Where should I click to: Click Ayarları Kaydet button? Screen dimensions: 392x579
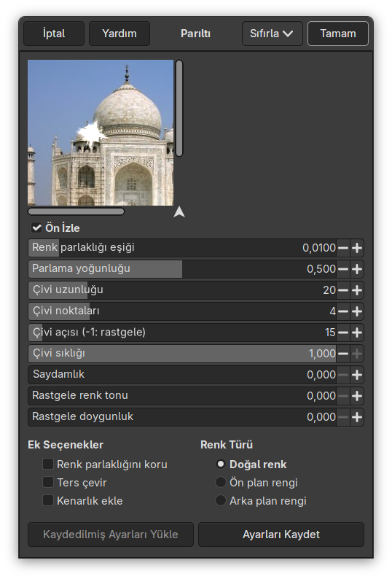tap(281, 535)
